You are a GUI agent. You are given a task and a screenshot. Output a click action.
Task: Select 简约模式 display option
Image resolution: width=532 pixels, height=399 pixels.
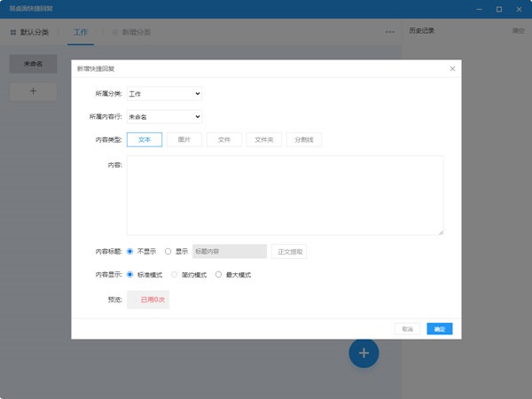174,275
